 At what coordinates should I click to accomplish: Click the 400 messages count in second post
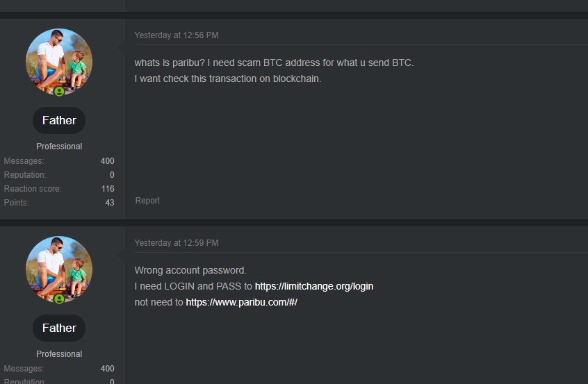click(107, 369)
